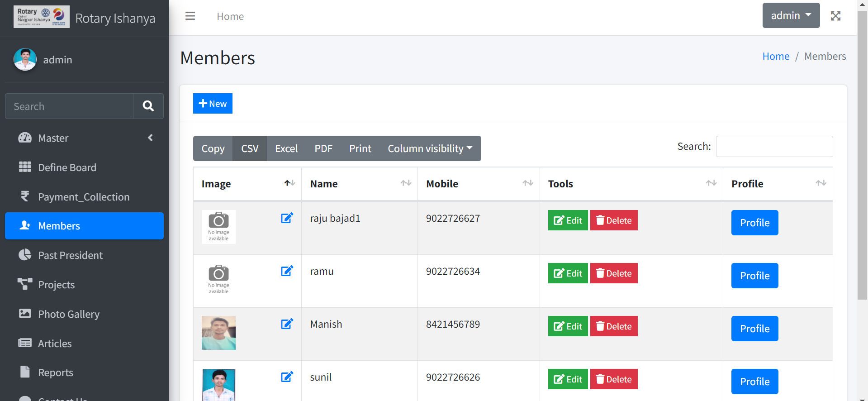Delete the ramu member row
The width and height of the screenshot is (868, 401).
614,273
